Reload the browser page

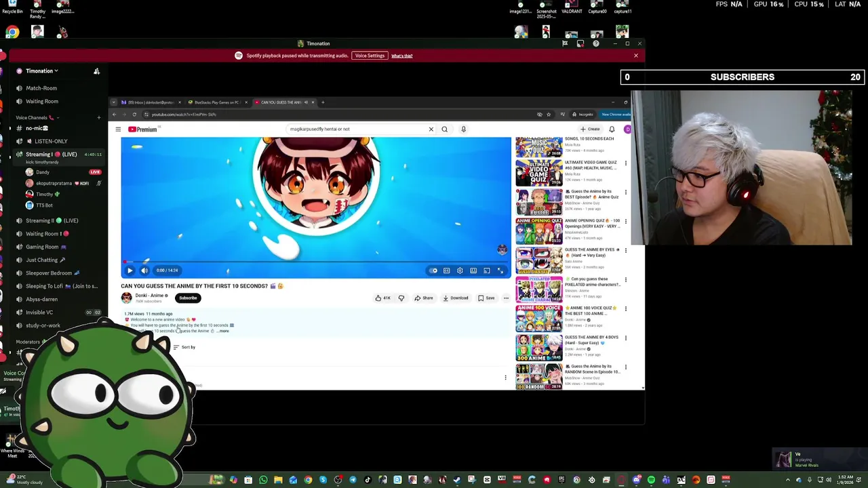pos(134,115)
